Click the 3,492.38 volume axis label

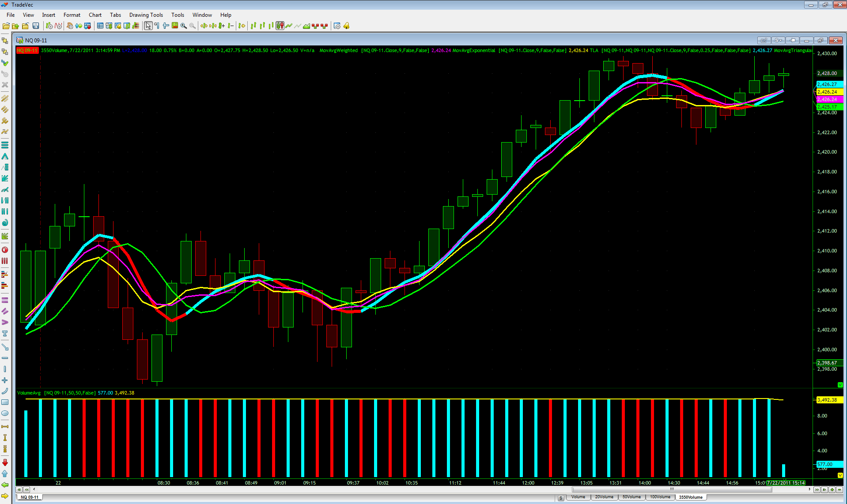[x=829, y=400]
